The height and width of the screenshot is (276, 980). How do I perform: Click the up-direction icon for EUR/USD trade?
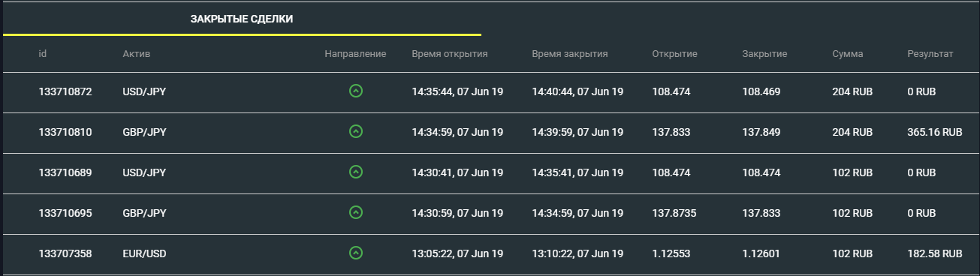(x=356, y=253)
